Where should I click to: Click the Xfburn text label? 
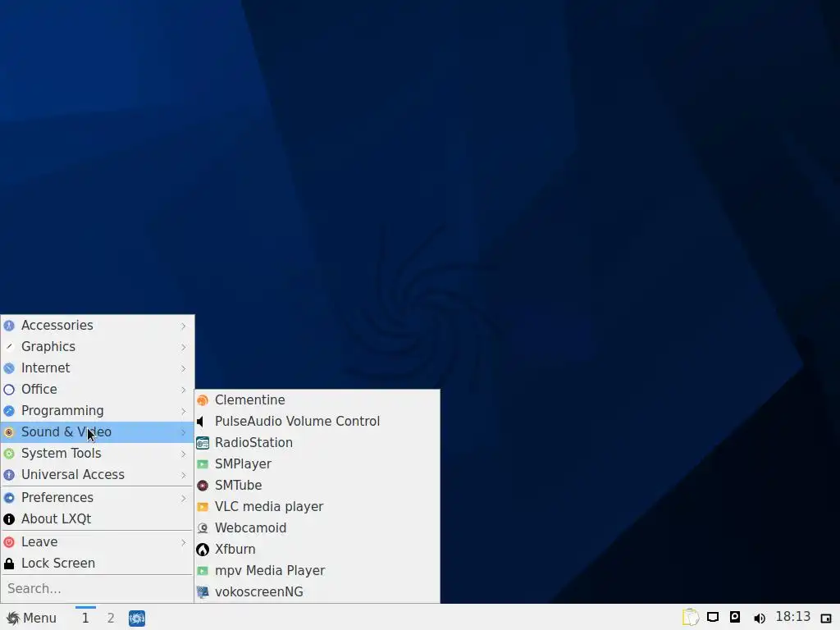pyautogui.click(x=235, y=550)
